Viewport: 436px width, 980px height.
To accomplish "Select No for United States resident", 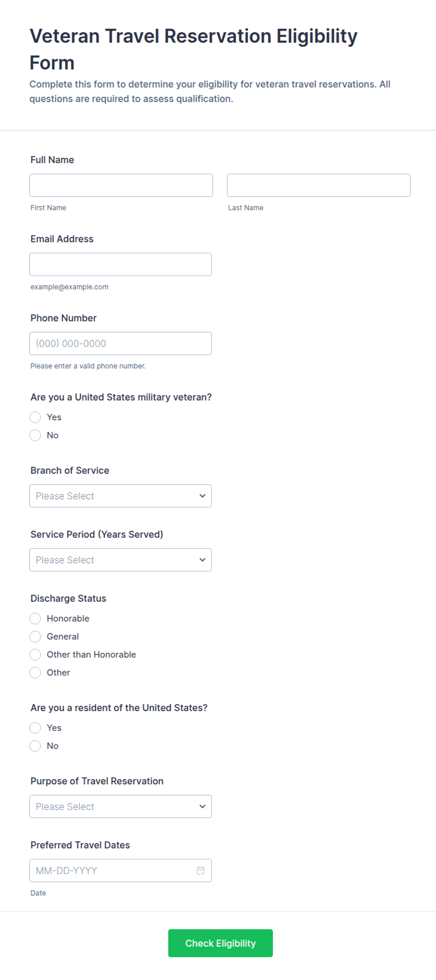I will pyautogui.click(x=35, y=746).
